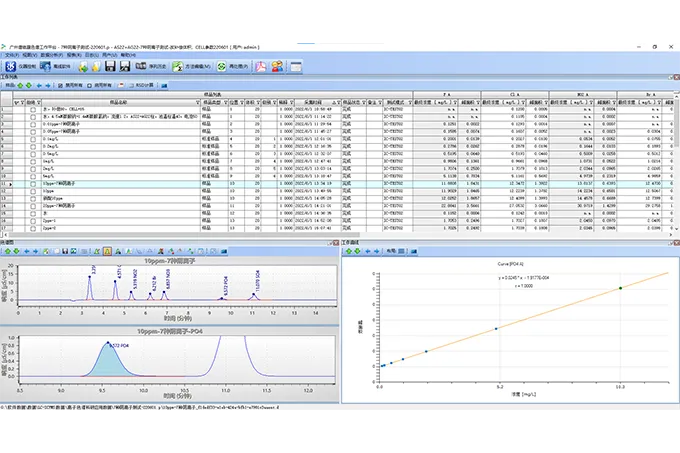Open the sample name column filter dropdown
Screen dimensions: 680x453
pos(198,102)
